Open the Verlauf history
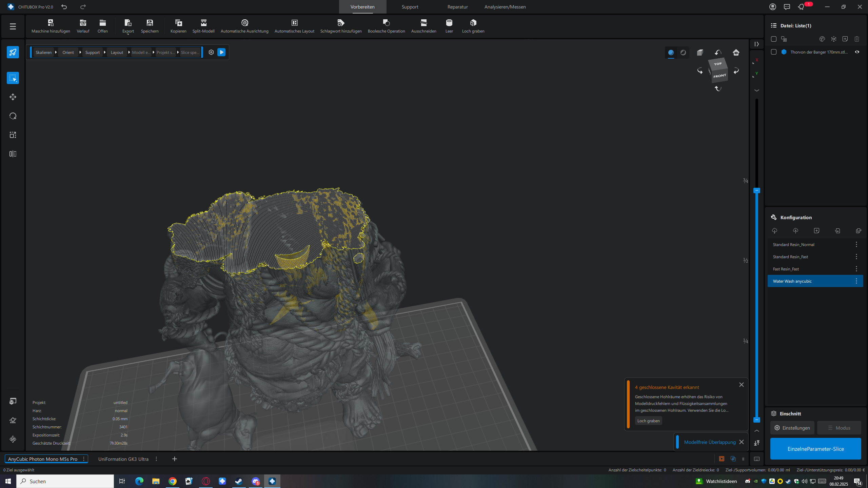The image size is (868, 488). 83,26
